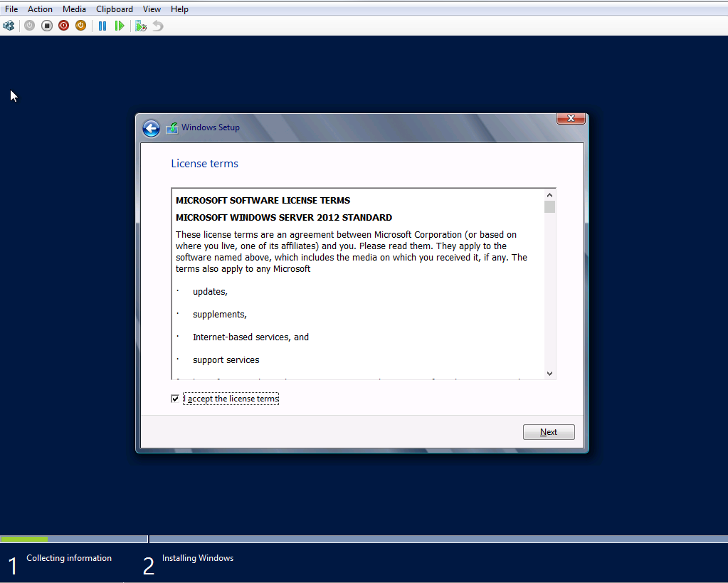Viewport: 728px width, 583px height.
Task: Click the greyed-out Start power icon
Action: (x=29, y=26)
